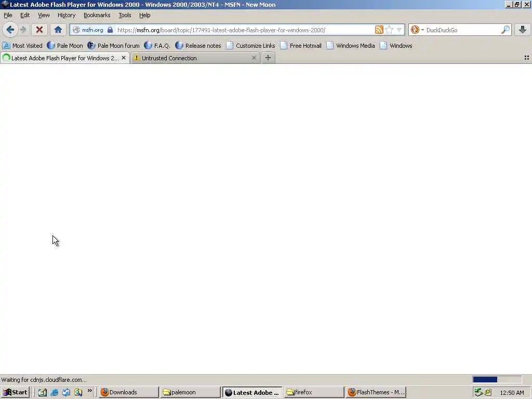
Task: Launch Outlook Express from quick launch
Action: (66, 392)
